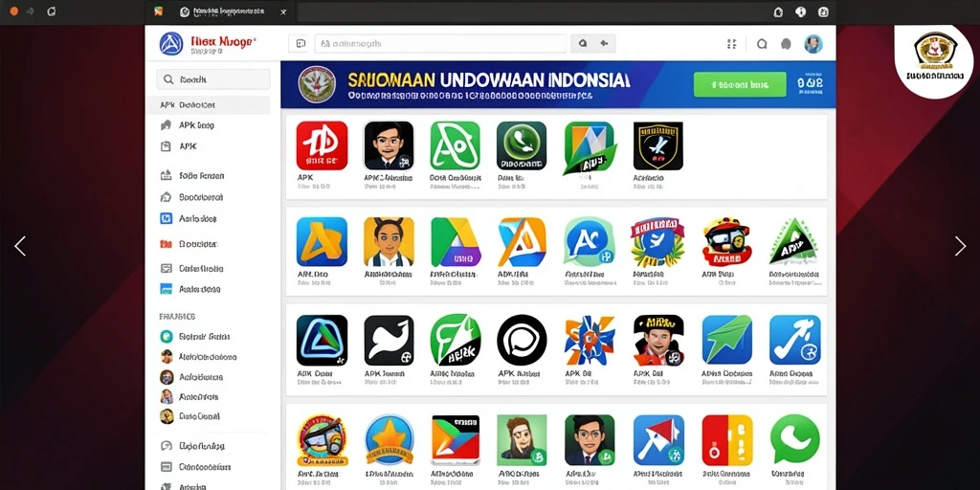Image resolution: width=980 pixels, height=490 pixels.
Task: Open the yellow cartoon woman with hair buns app
Action: click(389, 241)
